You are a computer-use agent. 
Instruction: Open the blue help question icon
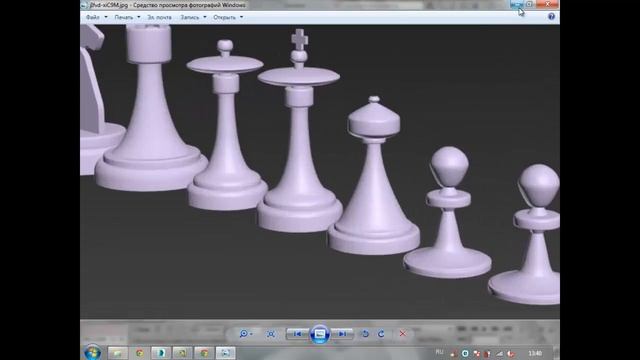(551, 17)
